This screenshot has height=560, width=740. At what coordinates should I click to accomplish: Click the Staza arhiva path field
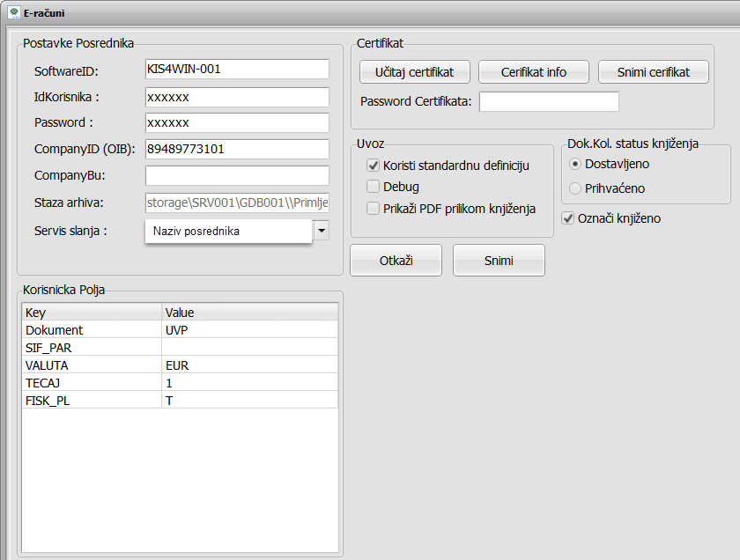[x=237, y=203]
